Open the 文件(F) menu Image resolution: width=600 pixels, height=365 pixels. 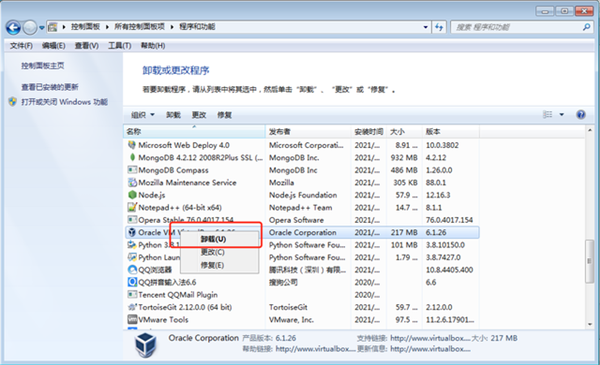click(21, 46)
